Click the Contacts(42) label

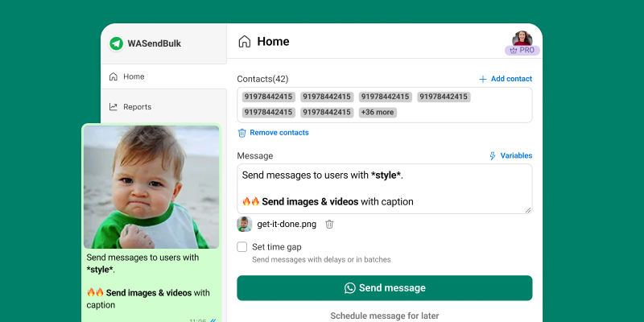point(262,79)
